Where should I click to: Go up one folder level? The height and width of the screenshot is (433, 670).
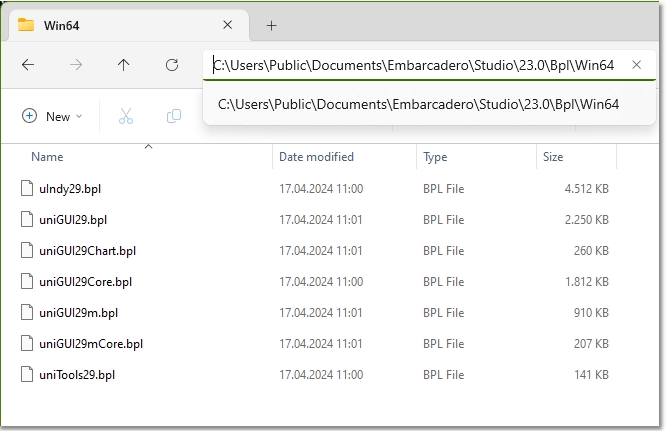[x=124, y=65]
